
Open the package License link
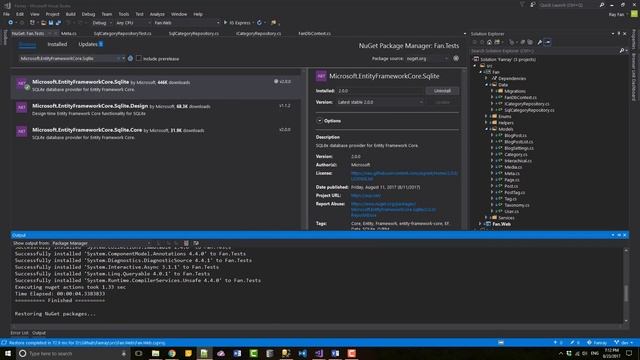click(x=404, y=176)
